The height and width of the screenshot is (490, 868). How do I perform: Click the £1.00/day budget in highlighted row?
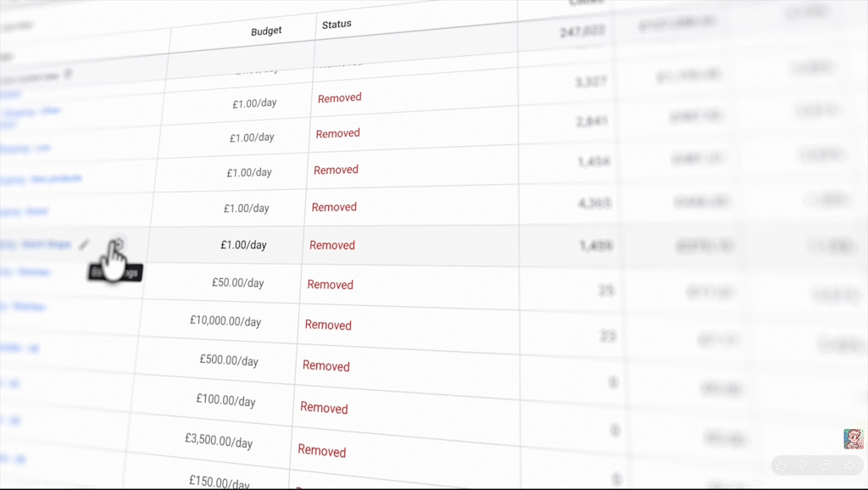243,245
